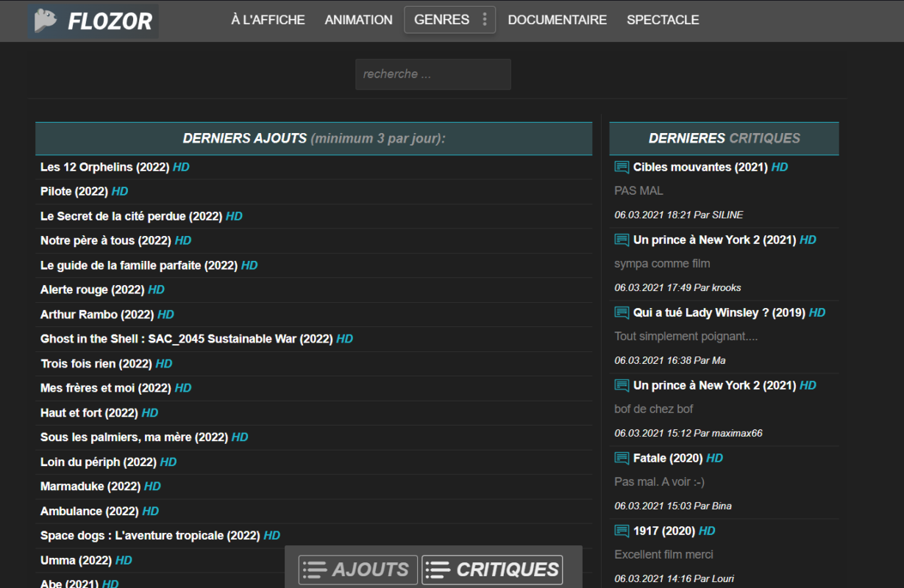
Task: Click the comment icon beside 1917 (2020)
Action: pyautogui.click(x=622, y=531)
